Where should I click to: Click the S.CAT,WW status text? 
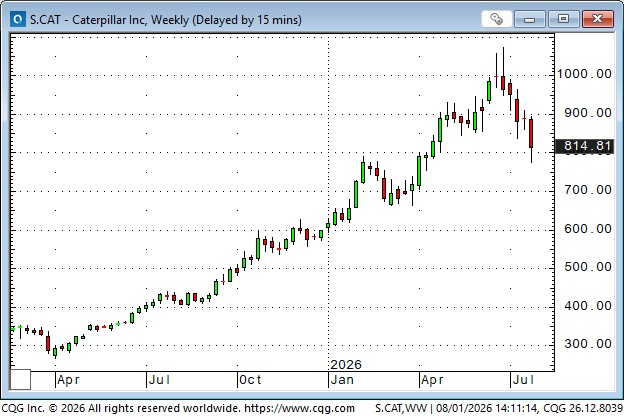click(x=401, y=408)
